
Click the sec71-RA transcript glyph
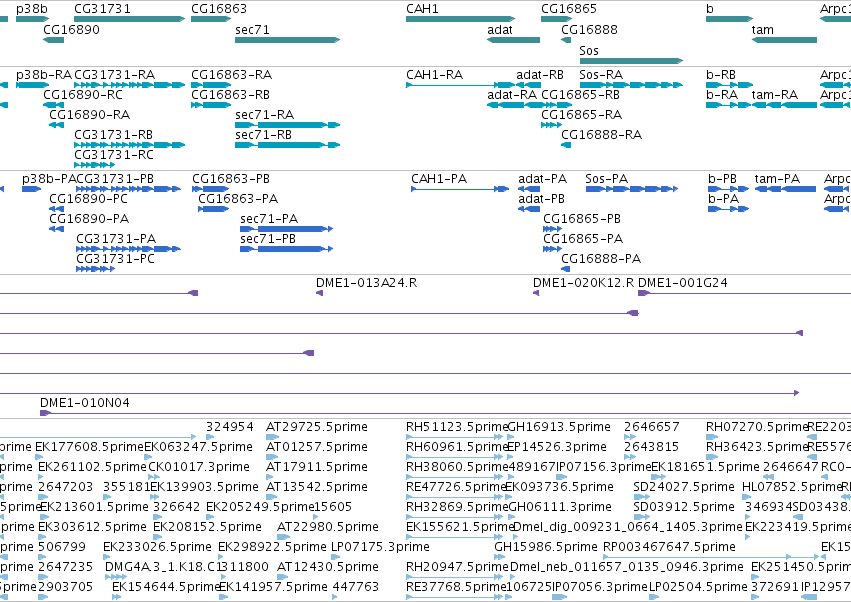point(288,125)
